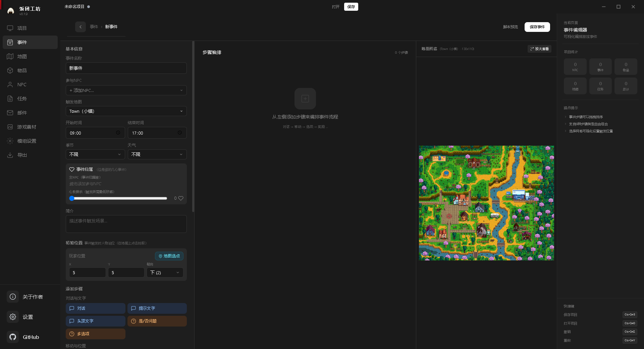644x349 pixels.
Task: Click the 关于作者 info icon
Action: click(13, 297)
